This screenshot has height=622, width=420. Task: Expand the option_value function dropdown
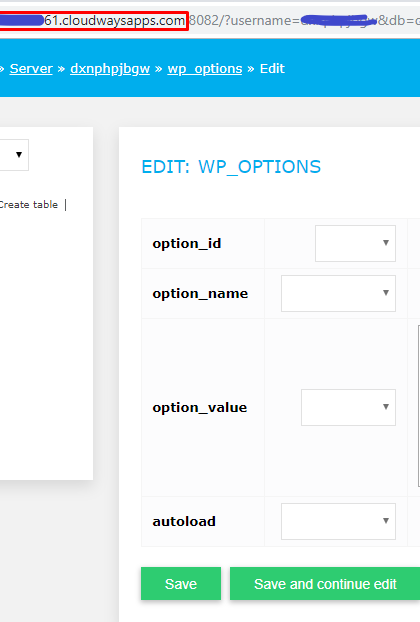coord(348,407)
